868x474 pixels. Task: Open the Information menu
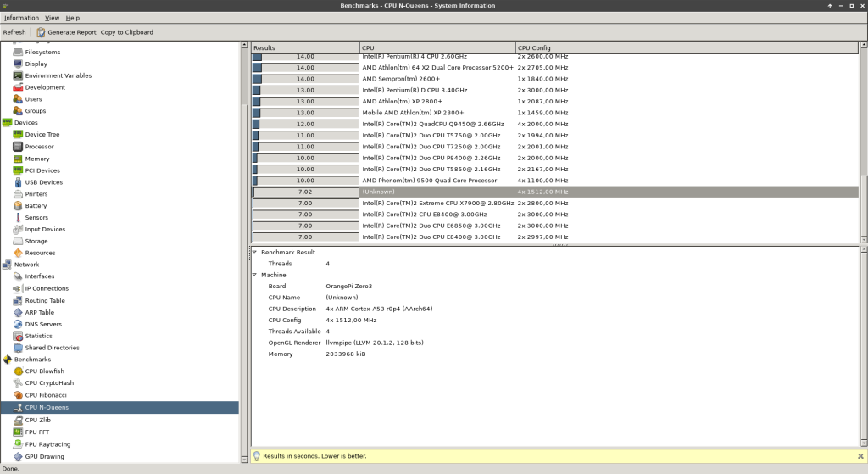(x=21, y=18)
